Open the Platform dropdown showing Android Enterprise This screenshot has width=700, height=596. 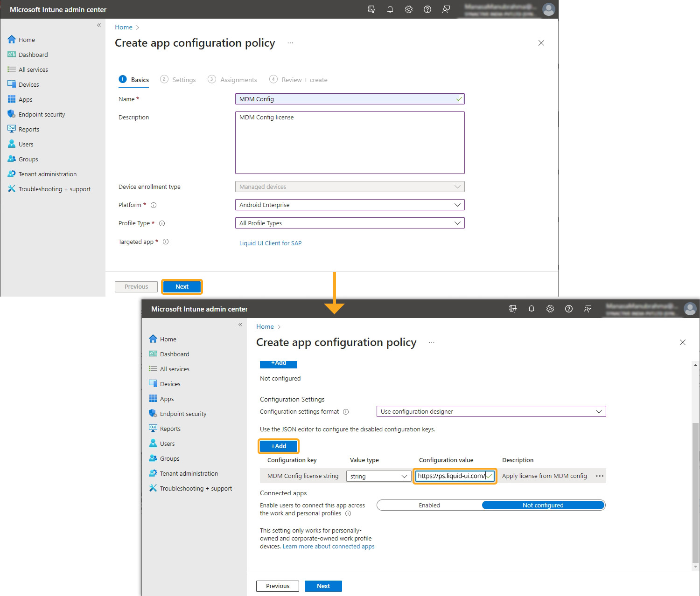[x=350, y=205]
